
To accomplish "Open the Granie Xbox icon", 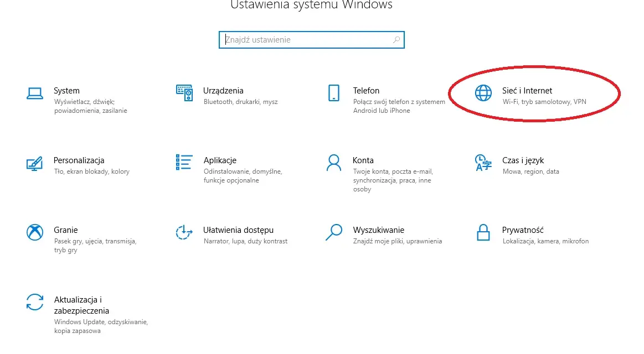I will coord(35,232).
